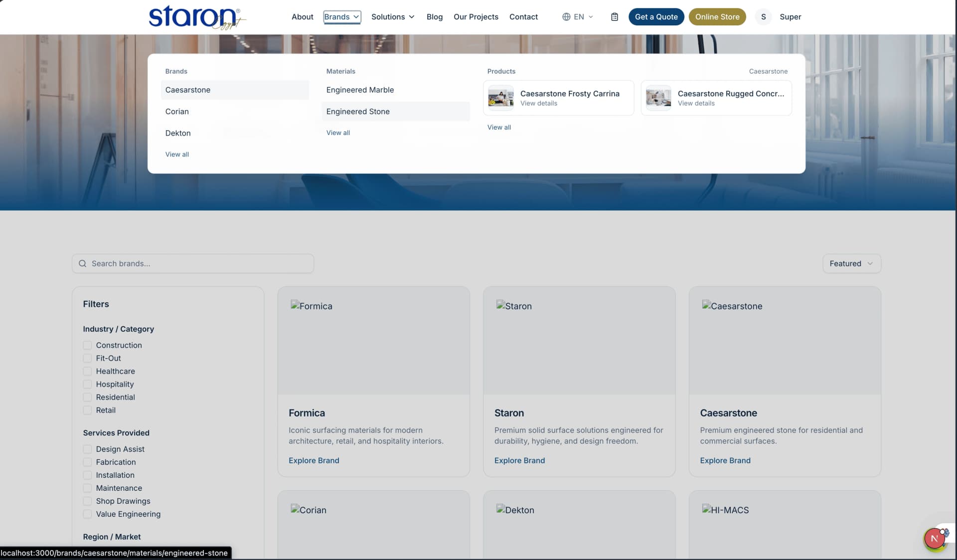Check the Retail filter checkbox

87,410
